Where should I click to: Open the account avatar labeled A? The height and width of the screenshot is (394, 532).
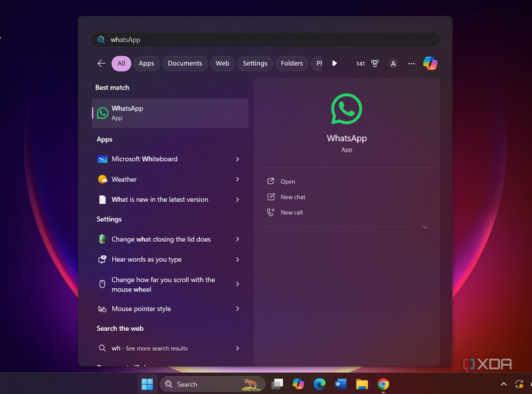click(393, 63)
